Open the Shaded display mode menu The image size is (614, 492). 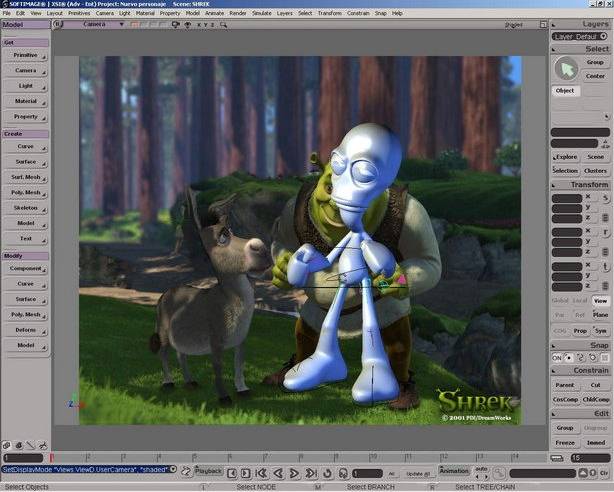pyautogui.click(x=513, y=25)
